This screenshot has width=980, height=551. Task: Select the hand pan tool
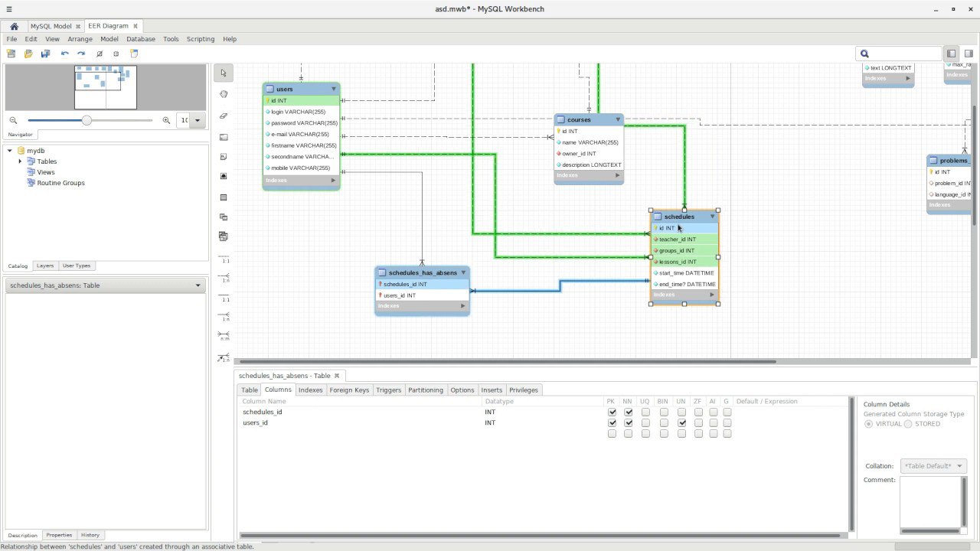click(224, 94)
